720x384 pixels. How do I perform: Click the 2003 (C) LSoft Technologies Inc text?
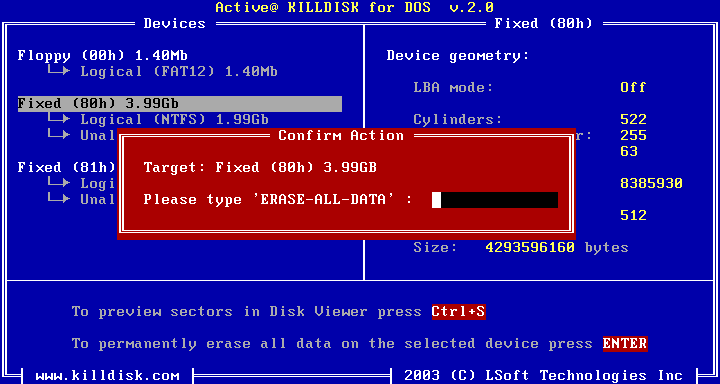543,376
